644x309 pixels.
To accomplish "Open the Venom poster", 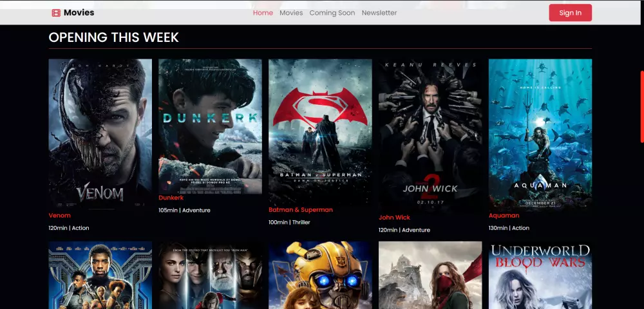I will (100, 134).
